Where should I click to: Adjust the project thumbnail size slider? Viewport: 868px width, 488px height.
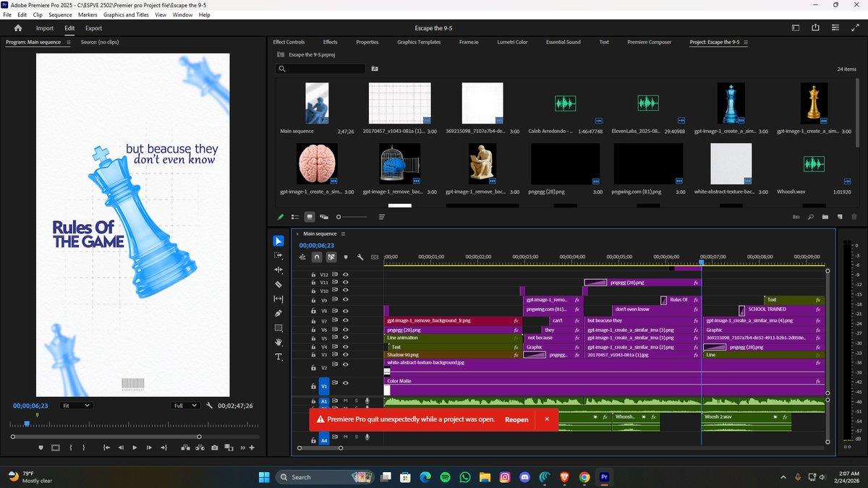pos(352,216)
